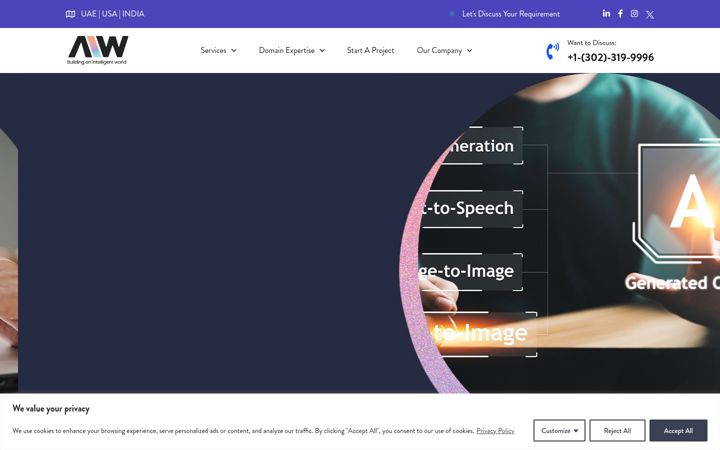Go to homepage via AIW logo
The width and height of the screenshot is (720, 450).
tap(98, 50)
